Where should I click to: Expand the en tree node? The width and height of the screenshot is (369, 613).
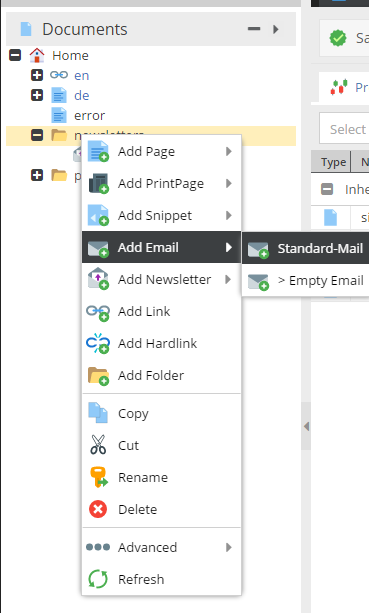[37, 75]
